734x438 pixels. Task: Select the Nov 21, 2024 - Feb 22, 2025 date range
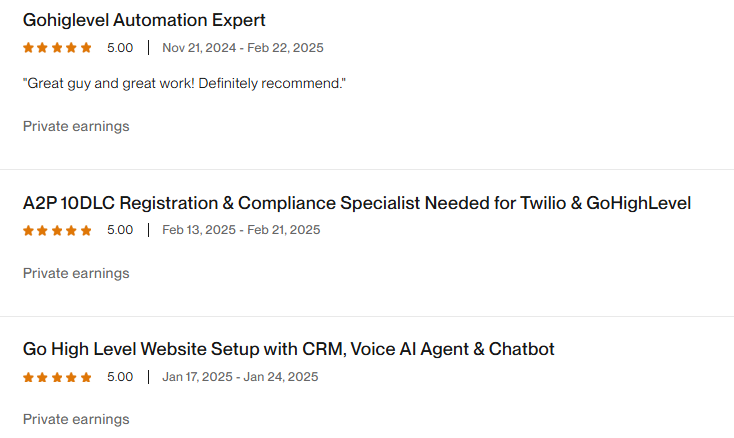point(242,48)
